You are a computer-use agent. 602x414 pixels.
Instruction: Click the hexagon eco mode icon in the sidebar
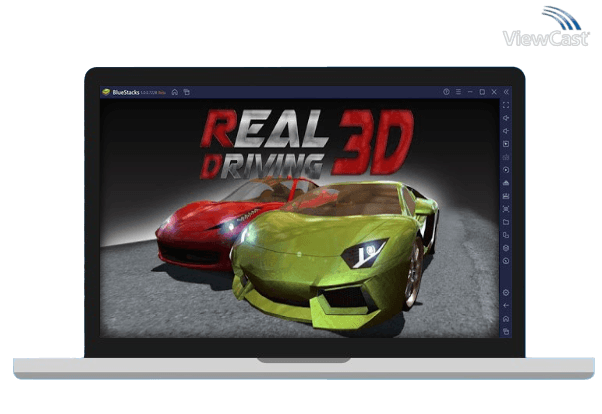(x=506, y=248)
